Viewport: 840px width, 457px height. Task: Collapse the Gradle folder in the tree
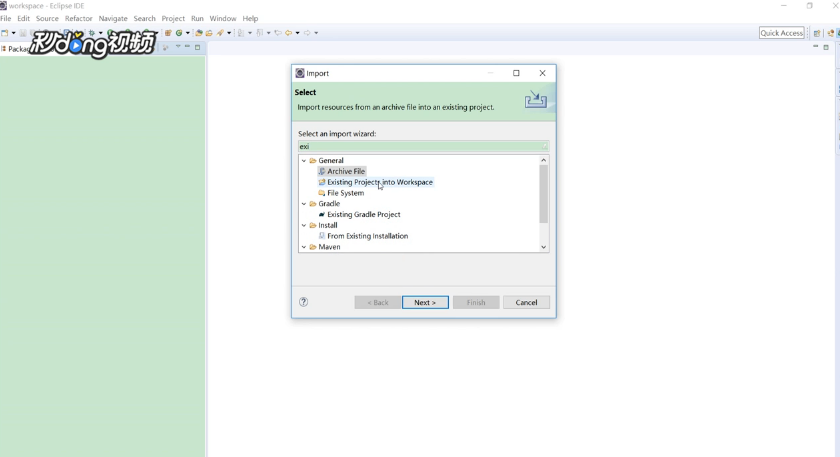tap(304, 204)
